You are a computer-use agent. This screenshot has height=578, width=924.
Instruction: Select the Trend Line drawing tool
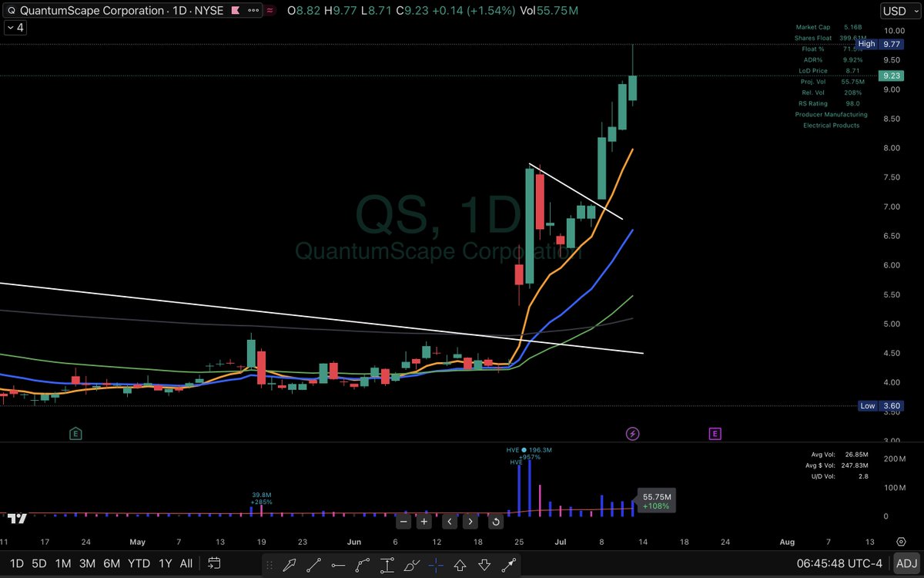click(x=313, y=565)
